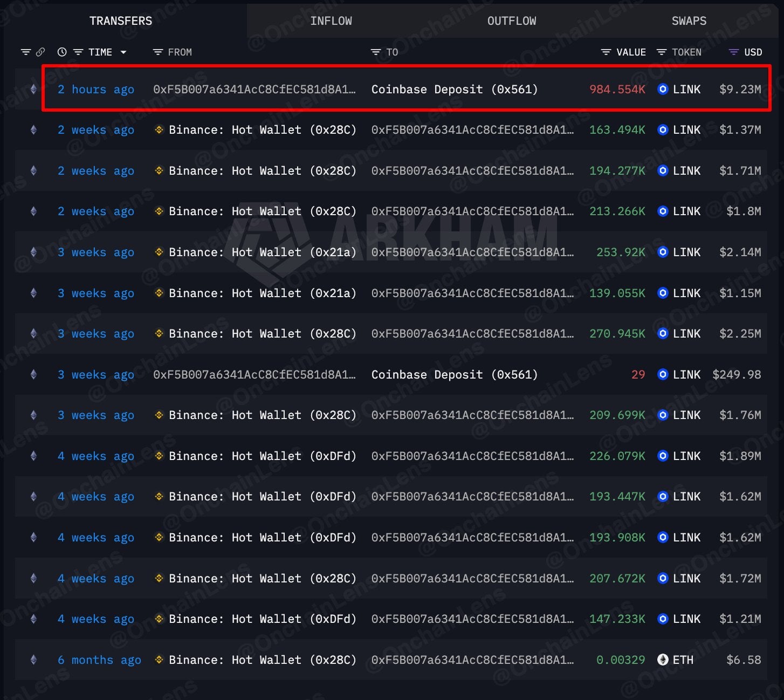Screen dimensions: 784x700
Task: Click Ethereum icon on the 2 hours ago row
Action: click(33, 90)
